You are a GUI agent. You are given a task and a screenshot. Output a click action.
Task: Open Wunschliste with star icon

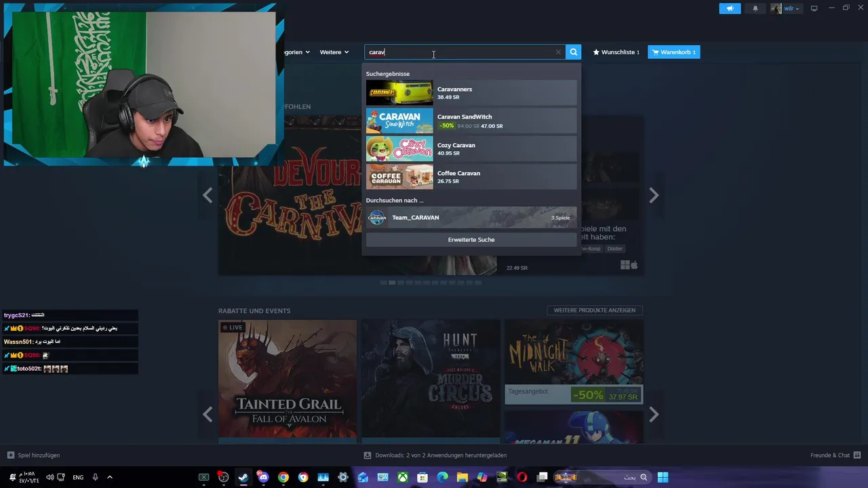coord(616,52)
